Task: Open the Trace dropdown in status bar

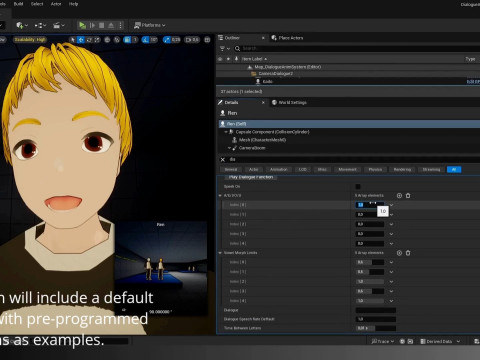Action: [383, 341]
